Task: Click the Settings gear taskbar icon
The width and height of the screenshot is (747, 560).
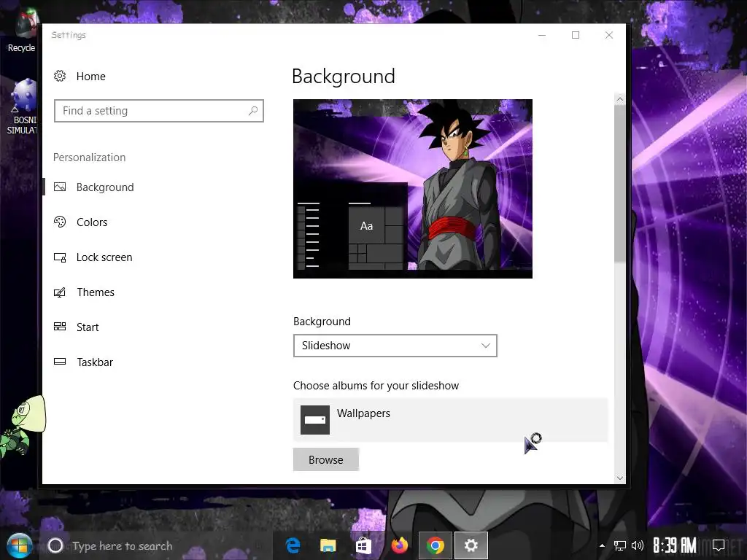Action: [471, 545]
